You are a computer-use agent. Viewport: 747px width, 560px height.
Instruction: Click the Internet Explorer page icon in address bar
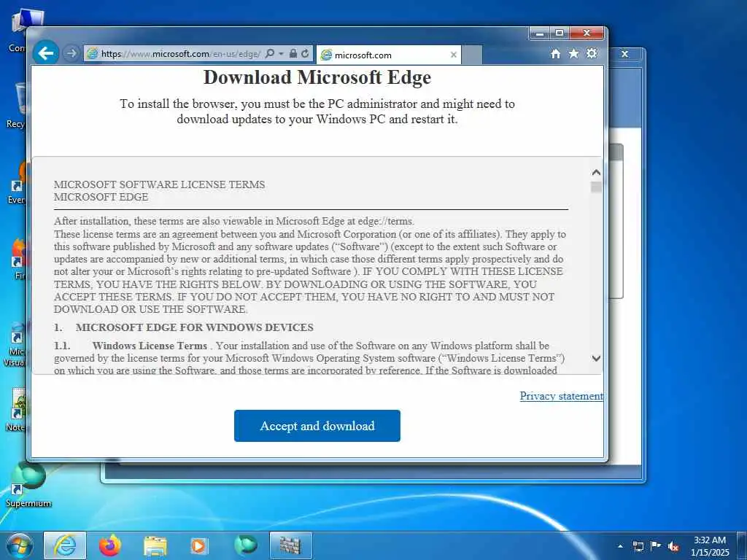pos(93,54)
